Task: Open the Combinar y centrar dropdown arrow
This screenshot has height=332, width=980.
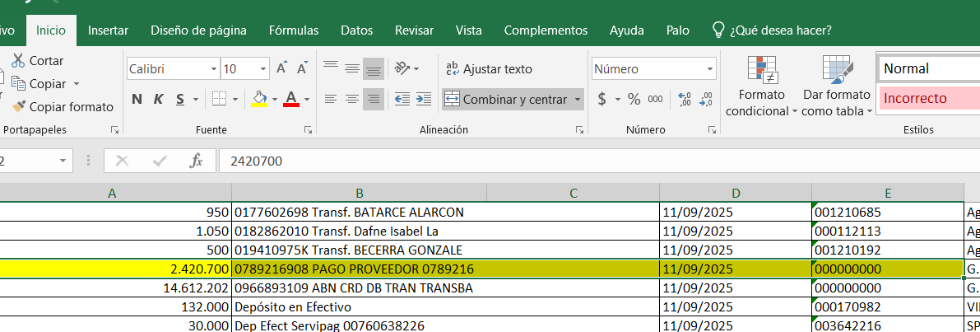Action: click(x=578, y=100)
